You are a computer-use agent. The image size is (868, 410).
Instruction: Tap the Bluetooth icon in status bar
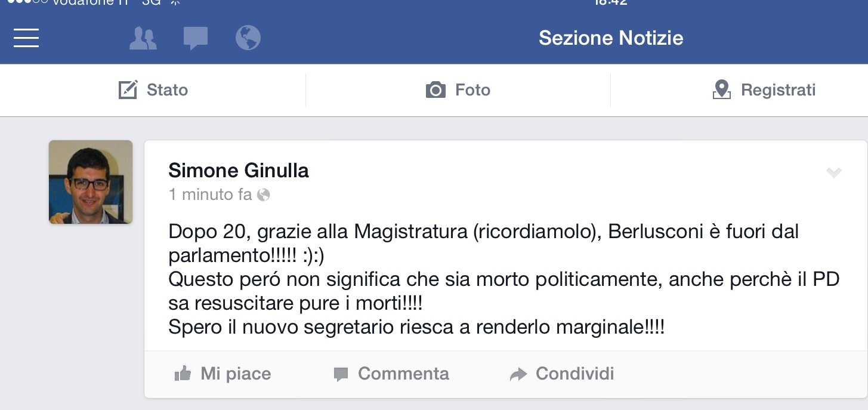coord(174,2)
